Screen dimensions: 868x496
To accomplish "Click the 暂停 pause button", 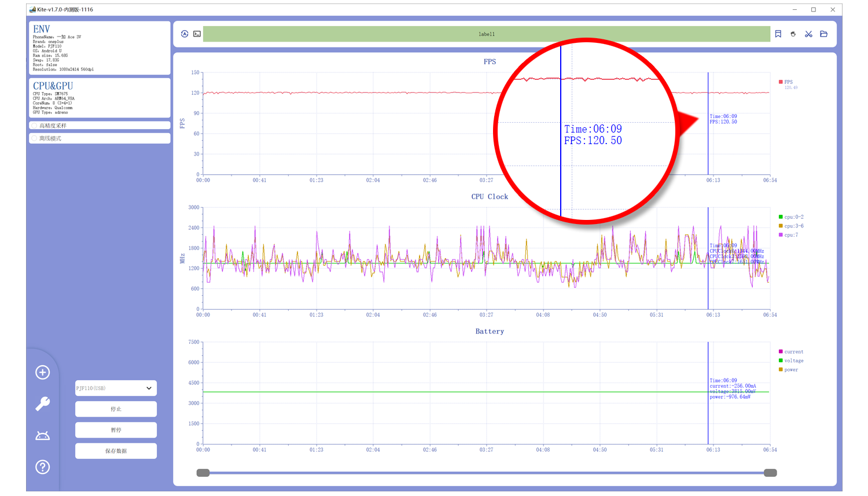I will pyautogui.click(x=116, y=430).
